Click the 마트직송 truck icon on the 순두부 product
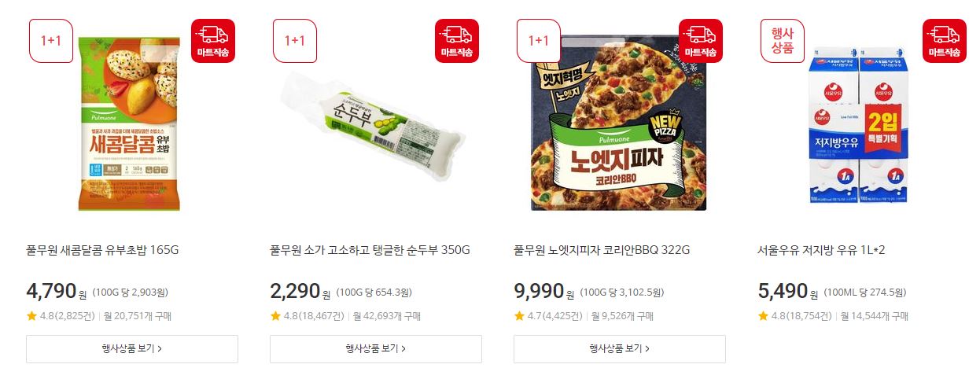 coord(457,41)
